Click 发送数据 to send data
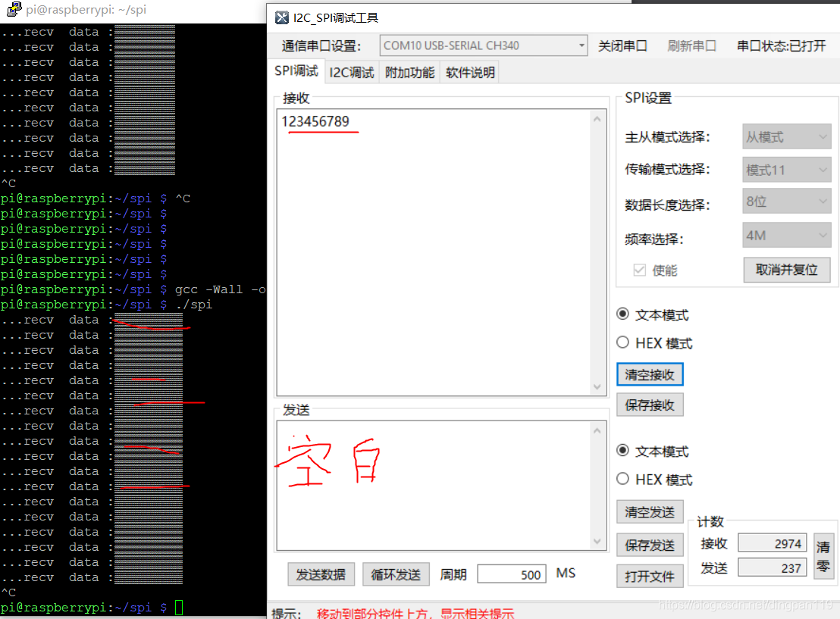The height and width of the screenshot is (619, 840). pyautogui.click(x=321, y=574)
